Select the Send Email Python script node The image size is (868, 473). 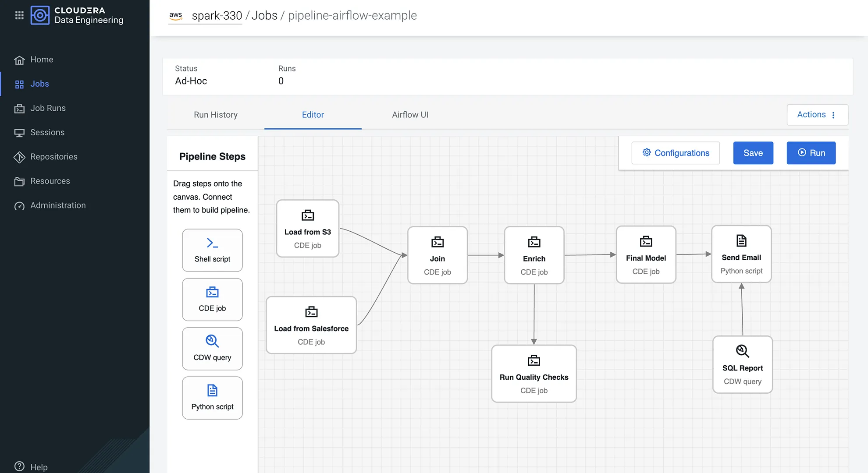click(x=741, y=254)
